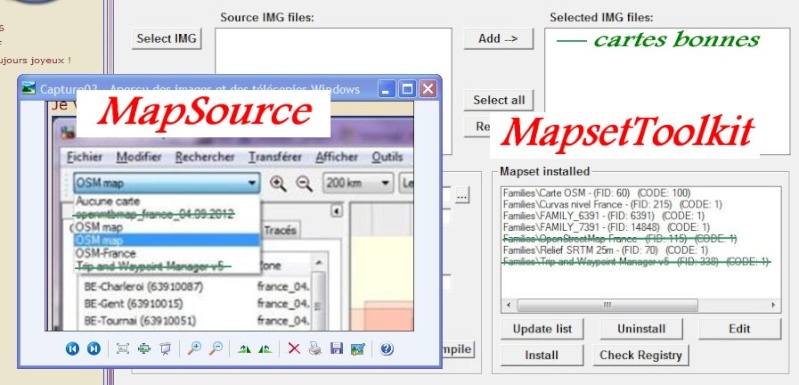This screenshot has width=799, height=385.
Task: Select Families\OpenStreetMap France entry
Action: [x=620, y=239]
